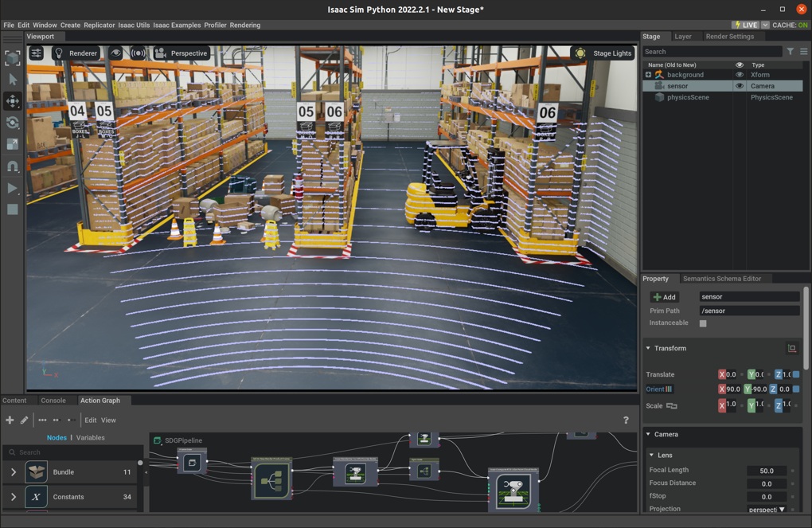Open the Action Graph help question mark
Image resolution: width=812 pixels, height=528 pixels.
pos(626,420)
